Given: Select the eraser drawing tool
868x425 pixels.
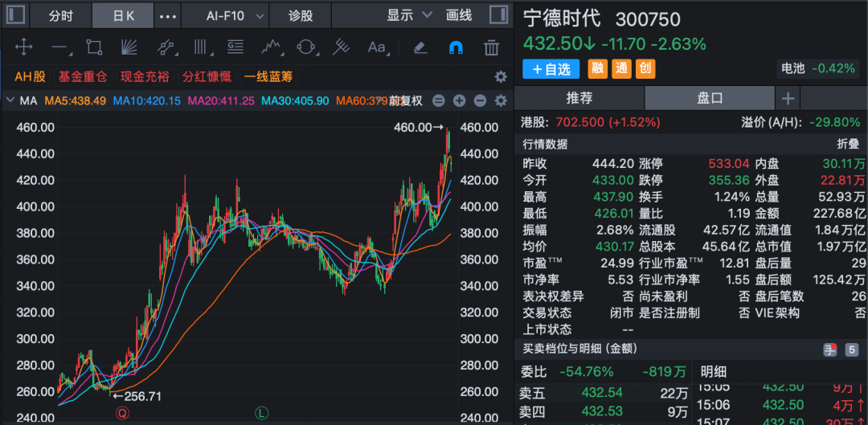Looking at the screenshot, I should pos(419,47).
